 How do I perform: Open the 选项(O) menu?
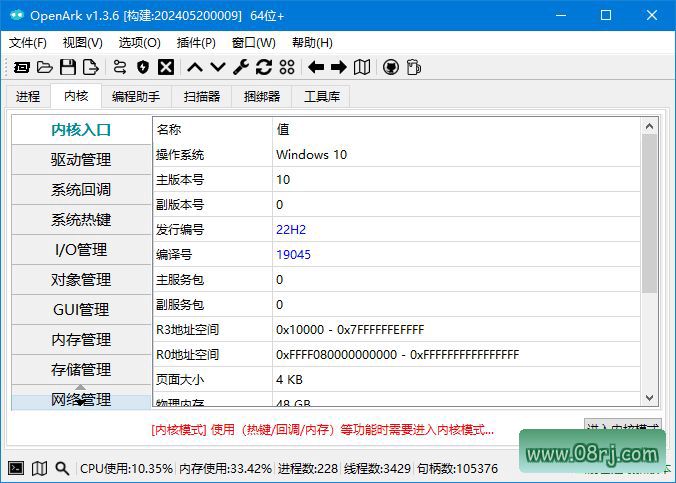click(139, 43)
